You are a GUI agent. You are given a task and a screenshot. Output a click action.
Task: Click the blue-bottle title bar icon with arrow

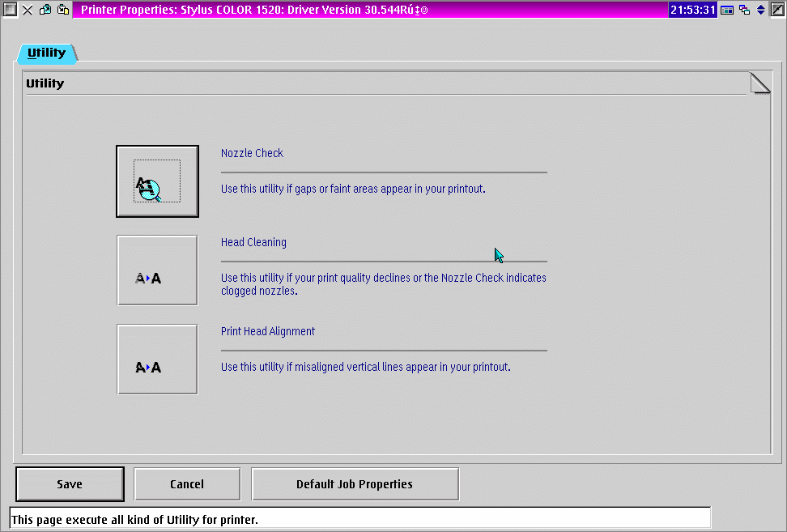[x=45, y=10]
